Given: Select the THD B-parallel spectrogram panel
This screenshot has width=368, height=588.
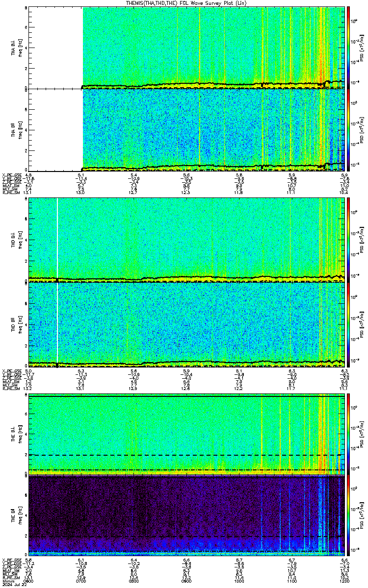Looking at the screenshot, I should point(186,324).
